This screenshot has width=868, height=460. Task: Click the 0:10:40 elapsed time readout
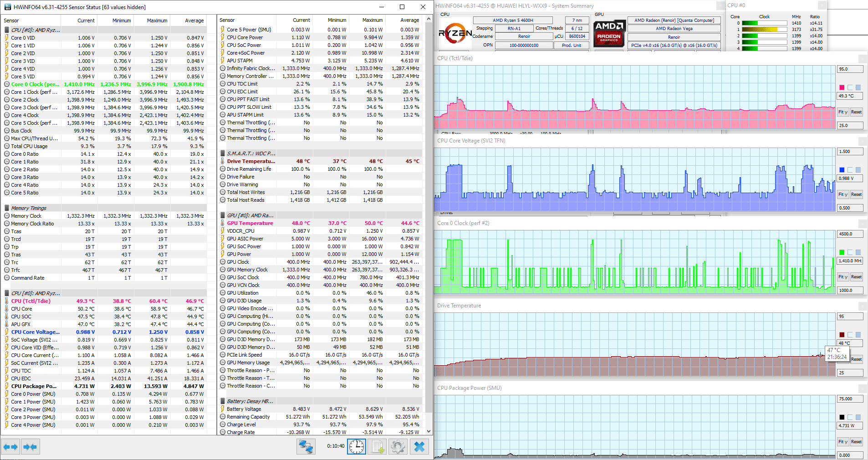336,446
